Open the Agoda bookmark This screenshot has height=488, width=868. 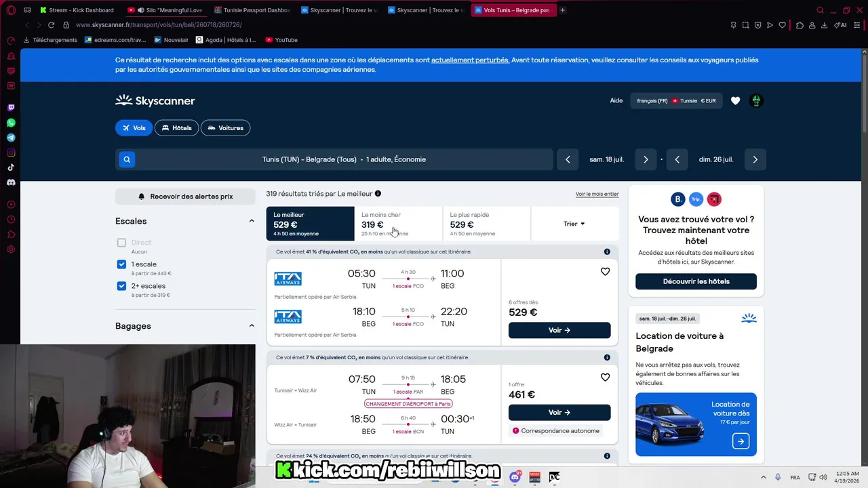(226, 40)
